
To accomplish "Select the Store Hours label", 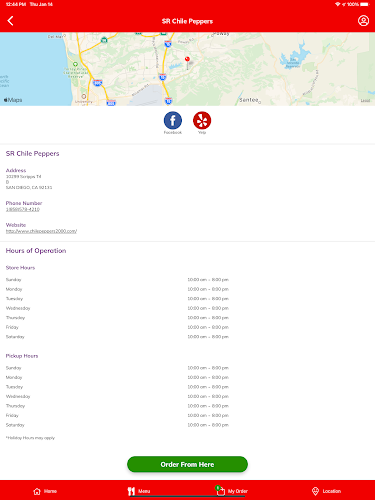I will pos(20,268).
